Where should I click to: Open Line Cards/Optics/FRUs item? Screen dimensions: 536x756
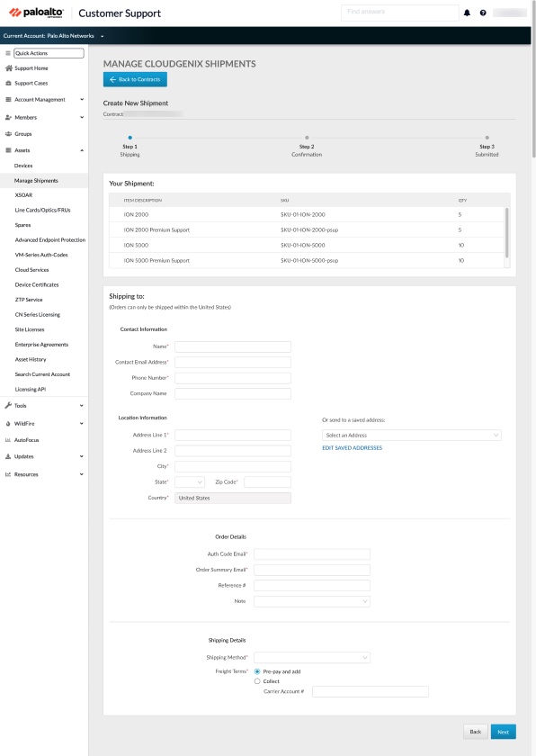click(42, 211)
